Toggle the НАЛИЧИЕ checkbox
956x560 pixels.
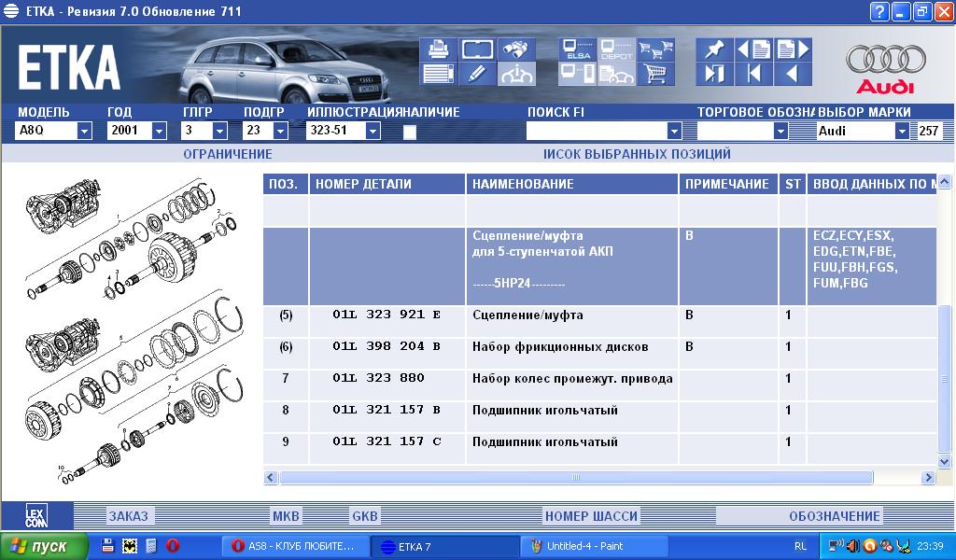pyautogui.click(x=410, y=132)
